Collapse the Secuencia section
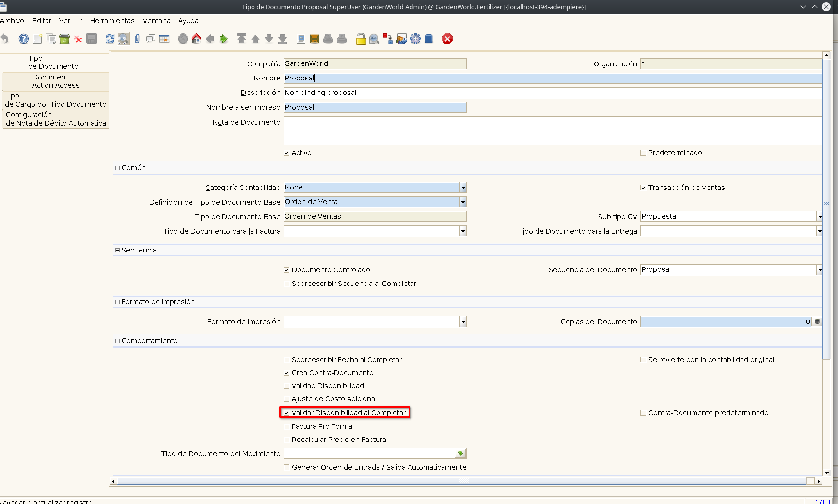The width and height of the screenshot is (838, 504). 117,250
